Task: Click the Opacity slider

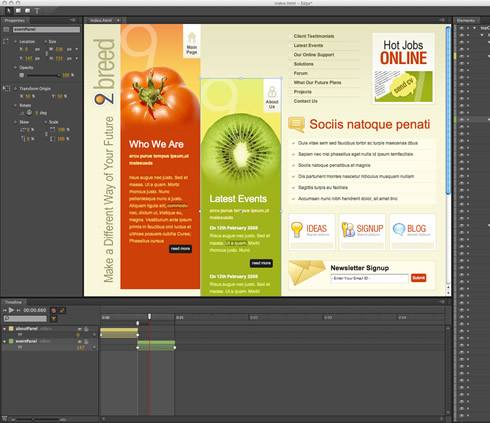Action: pyautogui.click(x=43, y=75)
